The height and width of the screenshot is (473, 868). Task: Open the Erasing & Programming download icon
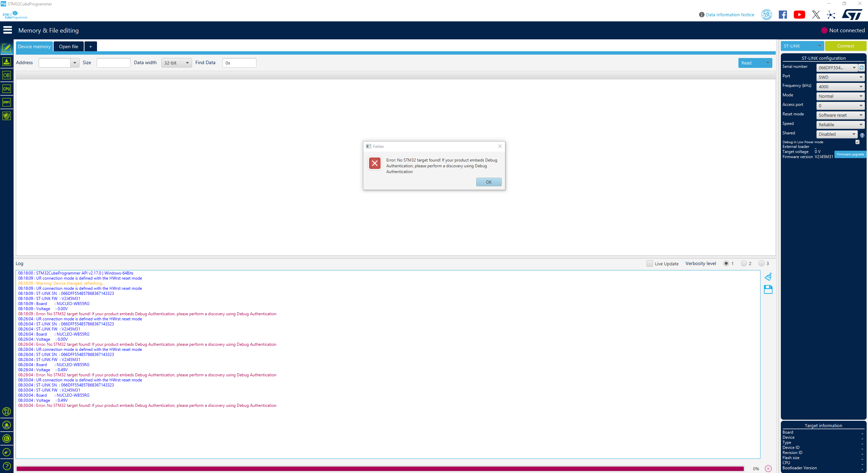click(x=6, y=62)
